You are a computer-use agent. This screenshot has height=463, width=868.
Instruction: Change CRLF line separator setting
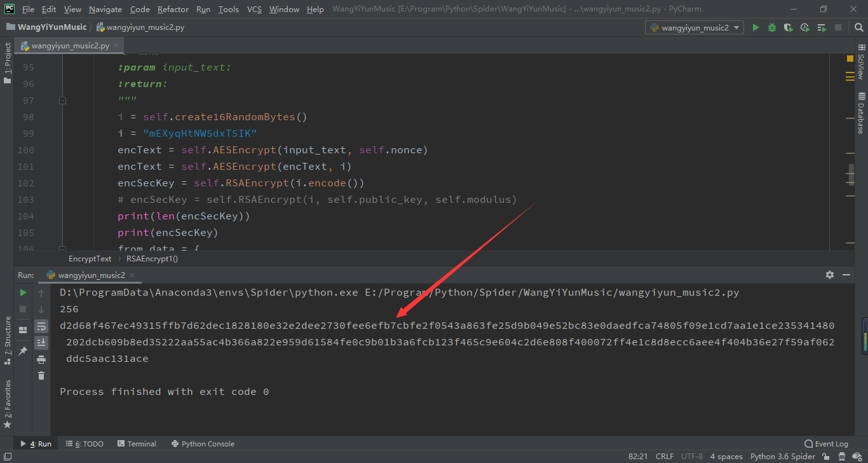[665, 457]
